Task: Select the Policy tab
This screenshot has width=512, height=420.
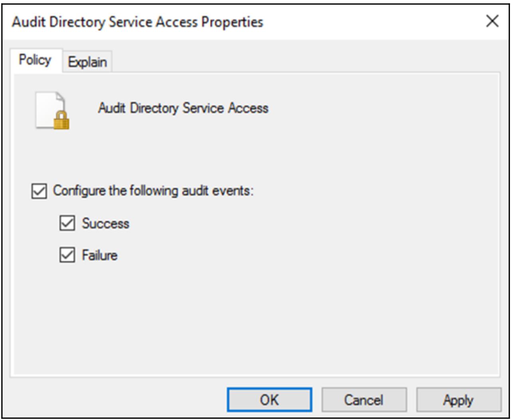Action: click(35, 60)
